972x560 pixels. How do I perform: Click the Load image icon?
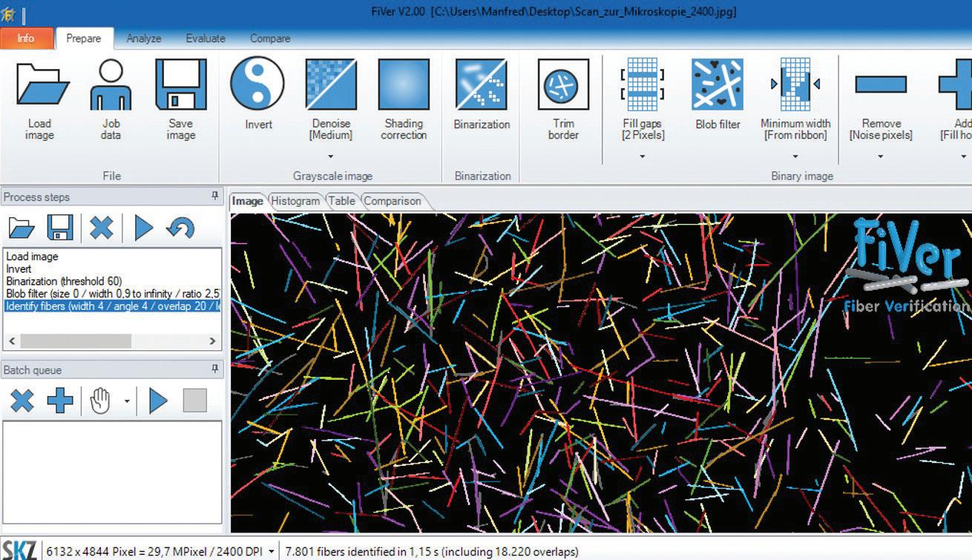click(x=42, y=85)
